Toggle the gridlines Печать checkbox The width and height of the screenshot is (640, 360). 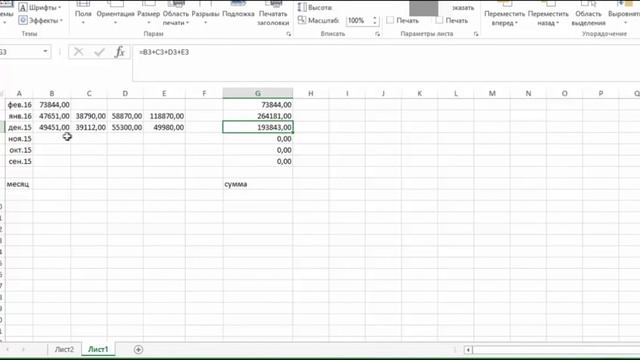(x=390, y=20)
